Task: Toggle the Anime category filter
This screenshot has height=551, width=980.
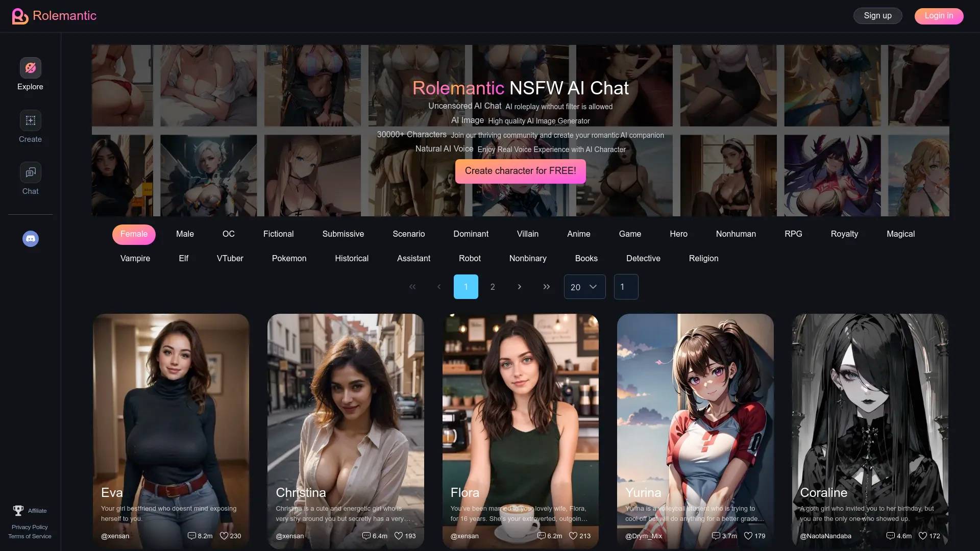Action: pos(578,234)
